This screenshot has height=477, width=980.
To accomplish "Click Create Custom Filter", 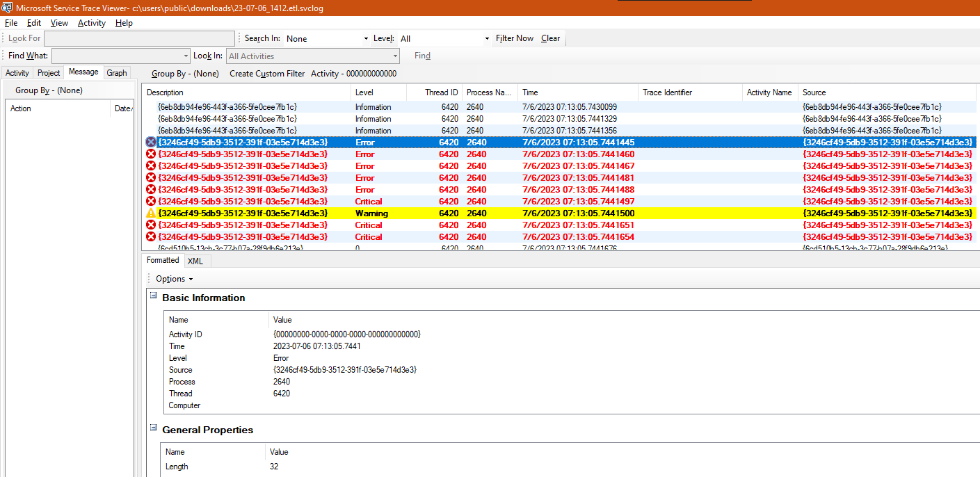I will 267,74.
